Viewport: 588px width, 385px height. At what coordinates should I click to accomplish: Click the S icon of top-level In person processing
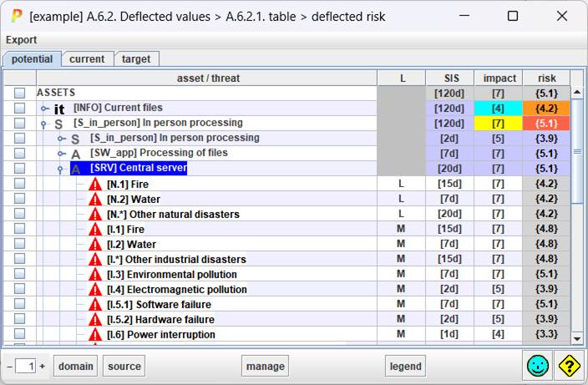point(58,124)
